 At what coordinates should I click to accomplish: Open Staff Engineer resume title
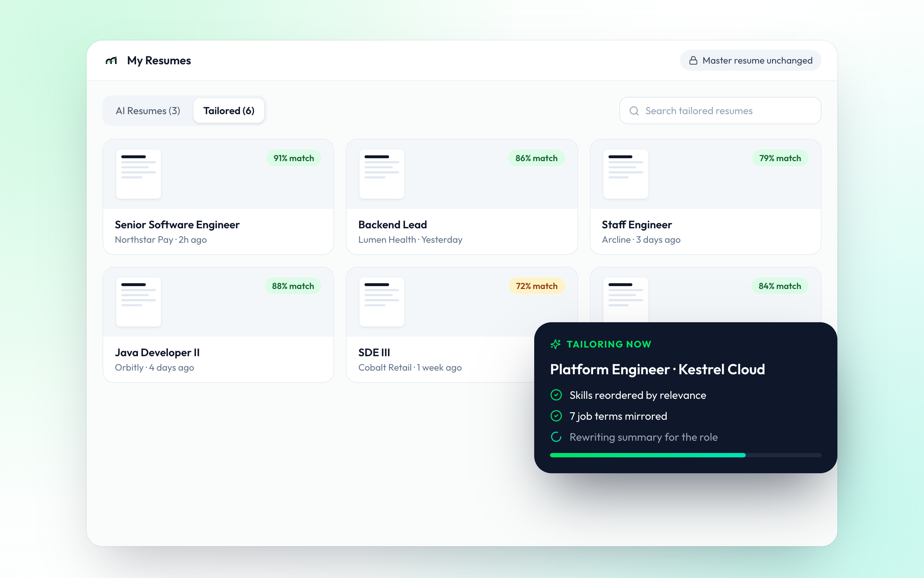pyautogui.click(x=637, y=225)
